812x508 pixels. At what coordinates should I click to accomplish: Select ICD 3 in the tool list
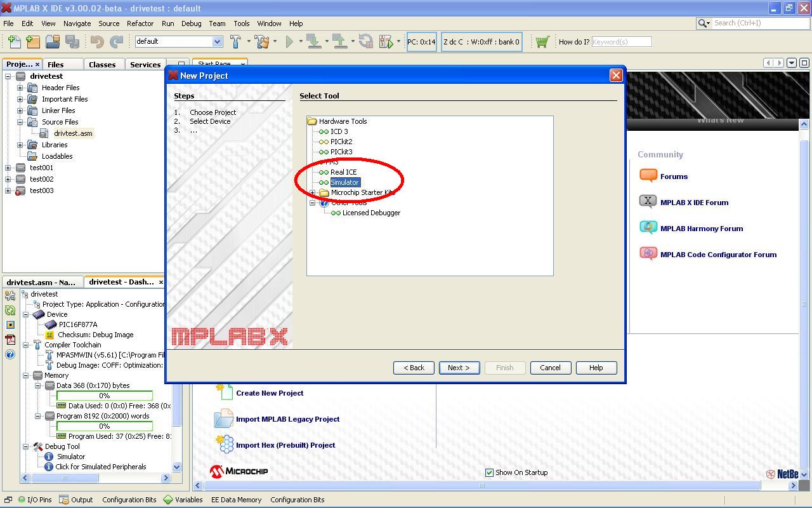coord(339,131)
